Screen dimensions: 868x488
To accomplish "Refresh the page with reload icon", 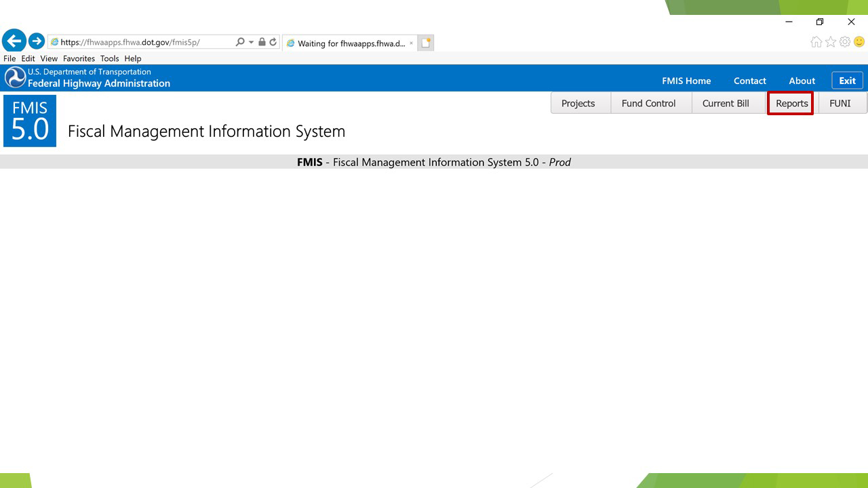I will pyautogui.click(x=273, y=42).
